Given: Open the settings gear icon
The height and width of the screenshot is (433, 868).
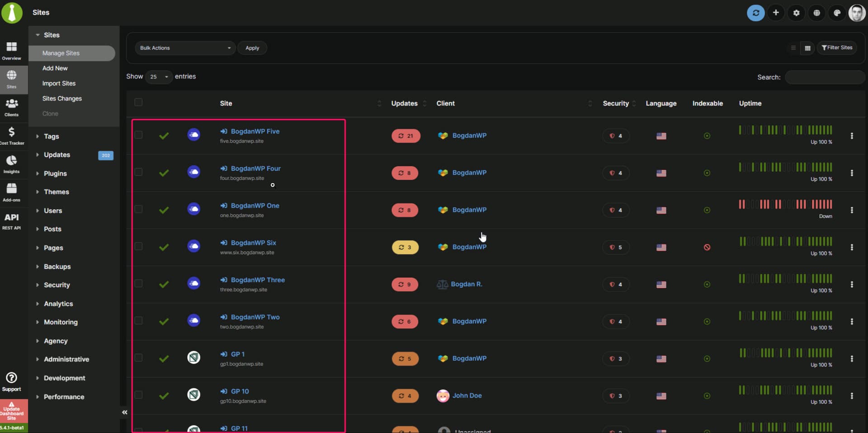Looking at the screenshot, I should [796, 13].
